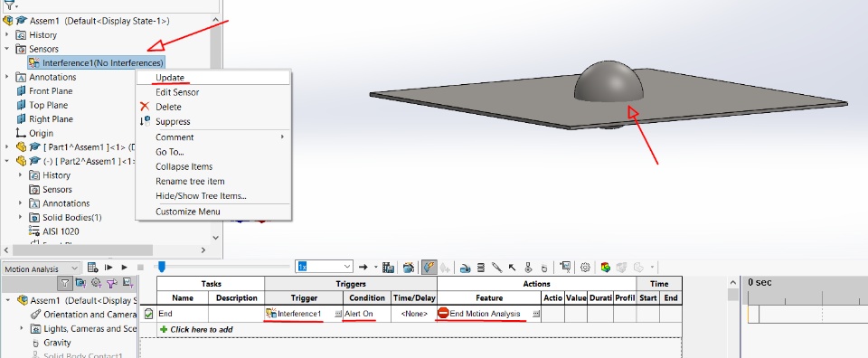The height and width of the screenshot is (358, 868).
Task: Select Gravity in the motion study tree
Action: 51,343
